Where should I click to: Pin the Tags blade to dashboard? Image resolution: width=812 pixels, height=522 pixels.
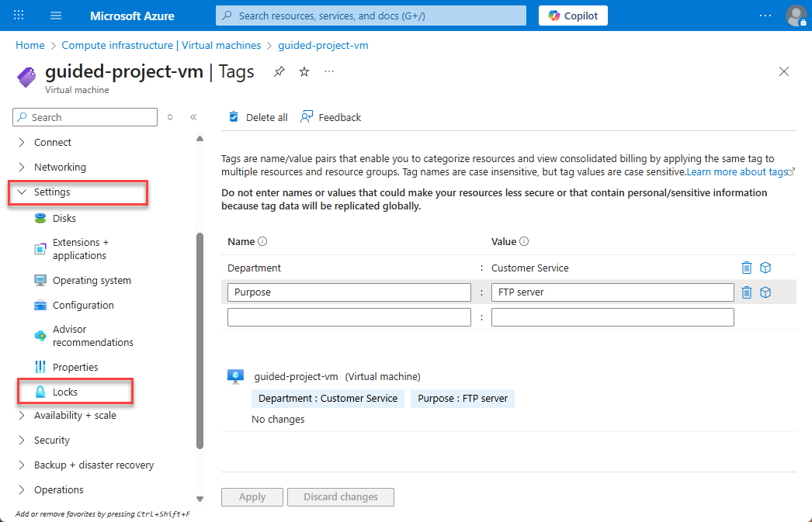coord(279,71)
